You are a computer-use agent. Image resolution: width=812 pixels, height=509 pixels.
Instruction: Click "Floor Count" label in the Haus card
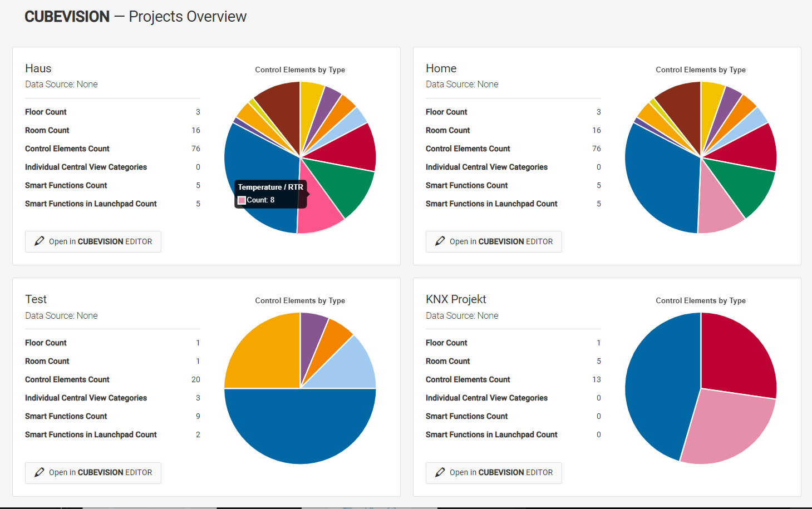click(46, 112)
